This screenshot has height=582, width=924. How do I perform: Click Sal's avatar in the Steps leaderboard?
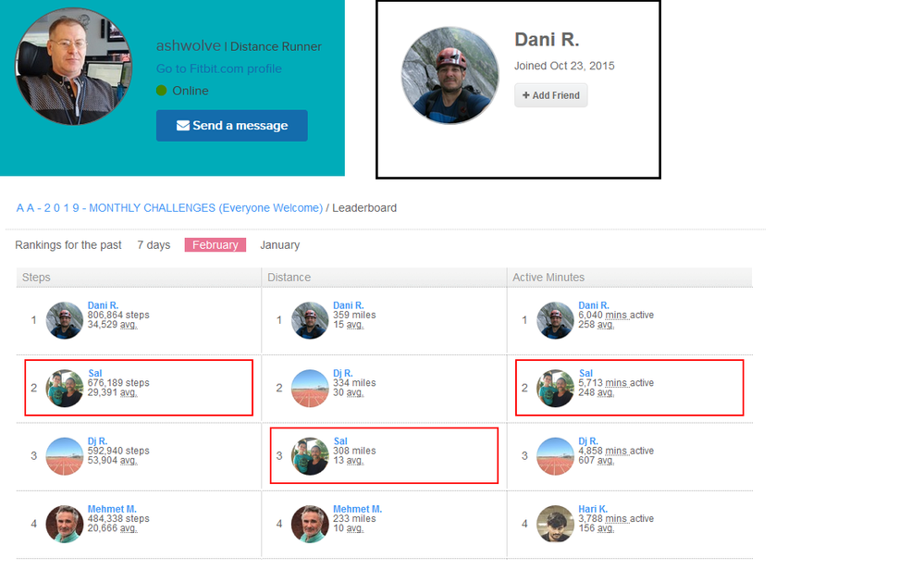(64, 389)
